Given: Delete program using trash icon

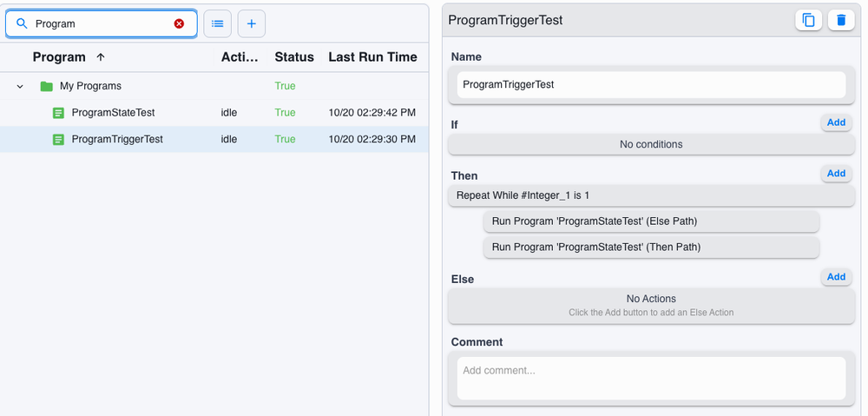Looking at the screenshot, I should point(841,21).
